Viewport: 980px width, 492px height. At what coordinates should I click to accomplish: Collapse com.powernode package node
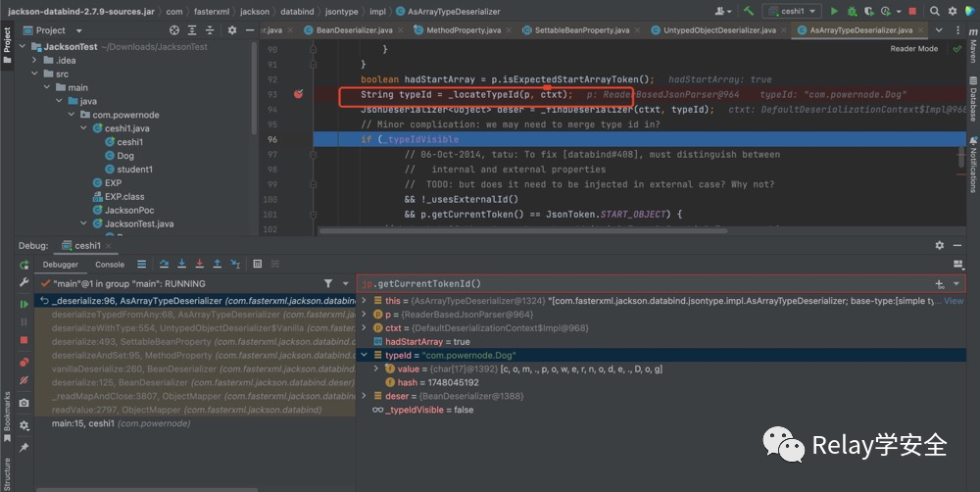pyautogui.click(x=72, y=115)
